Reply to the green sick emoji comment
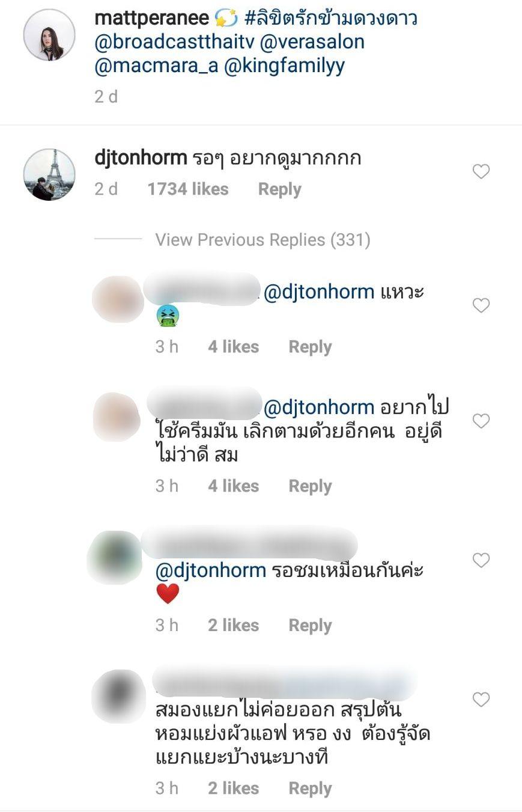The image size is (522, 812). pyautogui.click(x=310, y=347)
